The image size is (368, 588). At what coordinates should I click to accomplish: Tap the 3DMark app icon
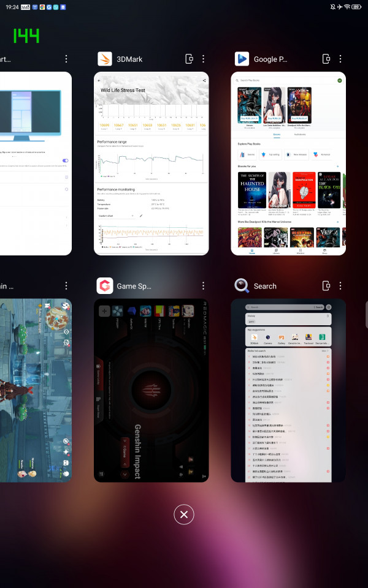[105, 59]
